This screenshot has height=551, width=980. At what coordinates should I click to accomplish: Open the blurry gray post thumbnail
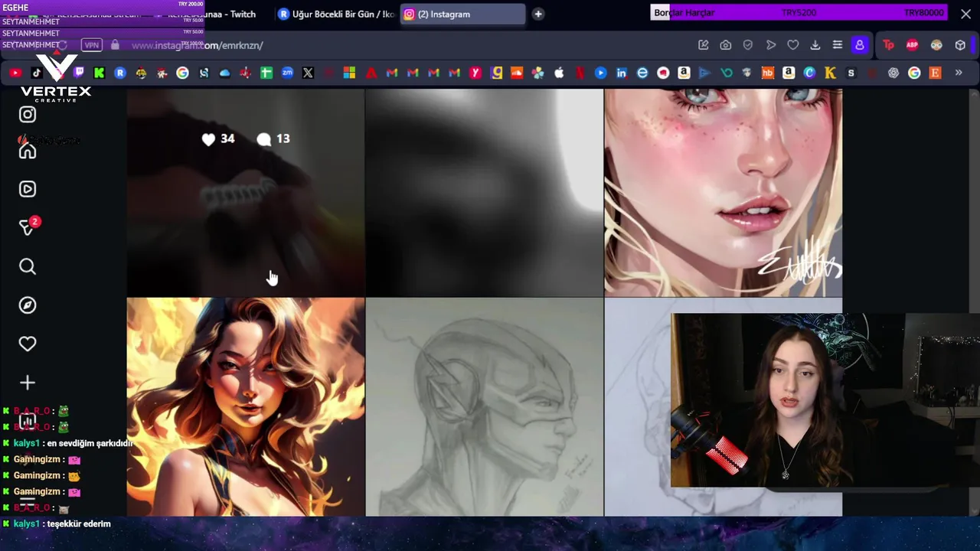[x=485, y=192]
